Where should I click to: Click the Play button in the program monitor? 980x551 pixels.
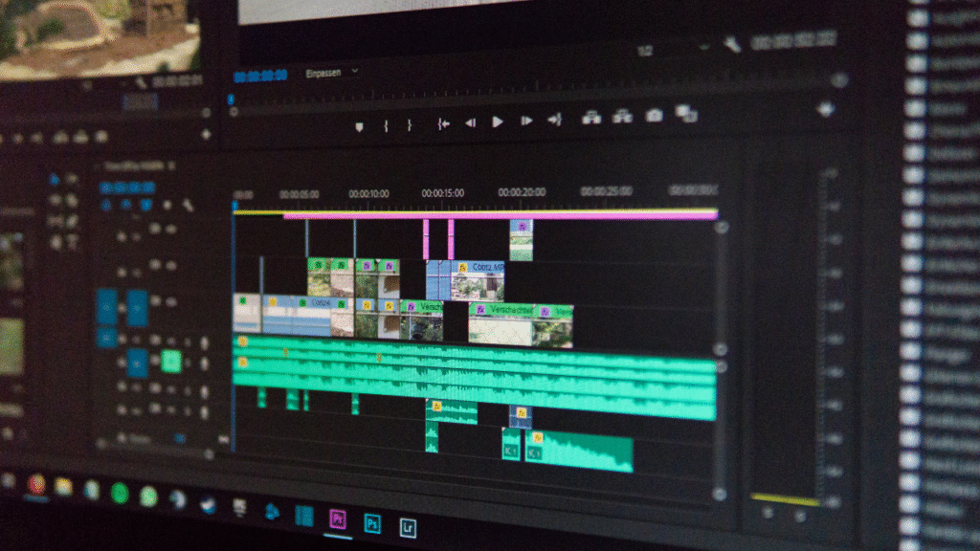coord(498,121)
